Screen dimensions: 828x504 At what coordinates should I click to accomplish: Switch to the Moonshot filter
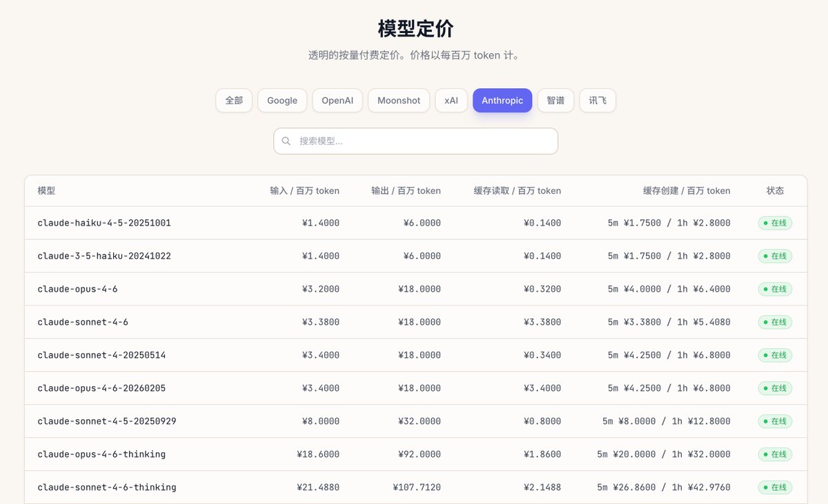pos(399,100)
